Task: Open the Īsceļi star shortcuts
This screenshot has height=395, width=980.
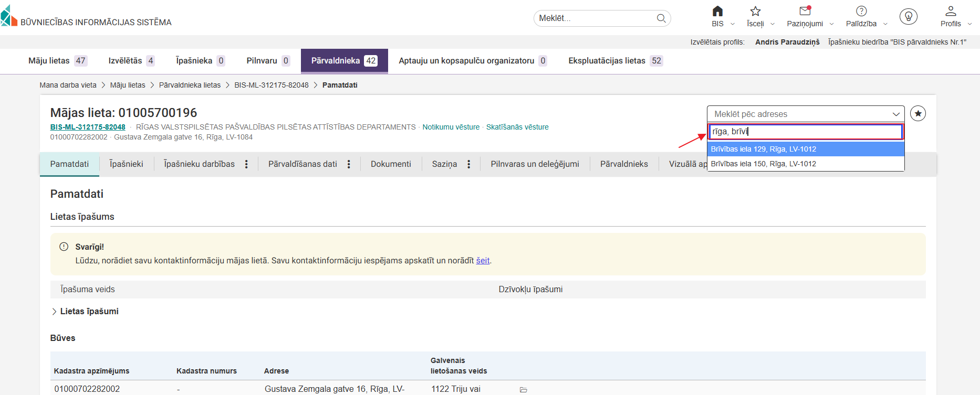Action: [755, 12]
